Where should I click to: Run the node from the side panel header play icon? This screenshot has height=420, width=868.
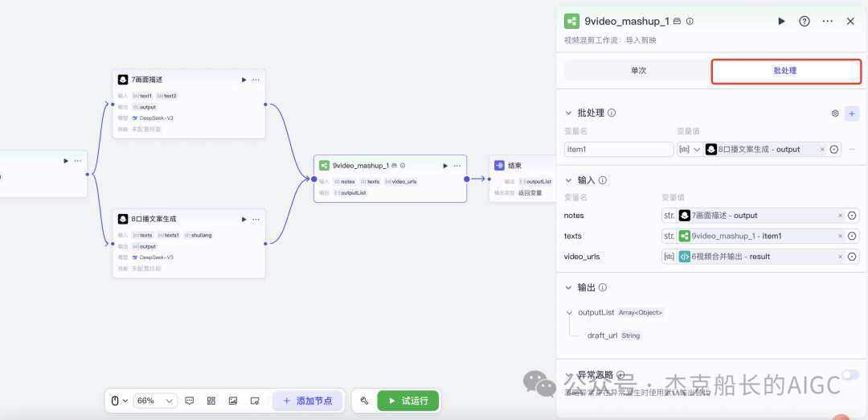(x=782, y=21)
